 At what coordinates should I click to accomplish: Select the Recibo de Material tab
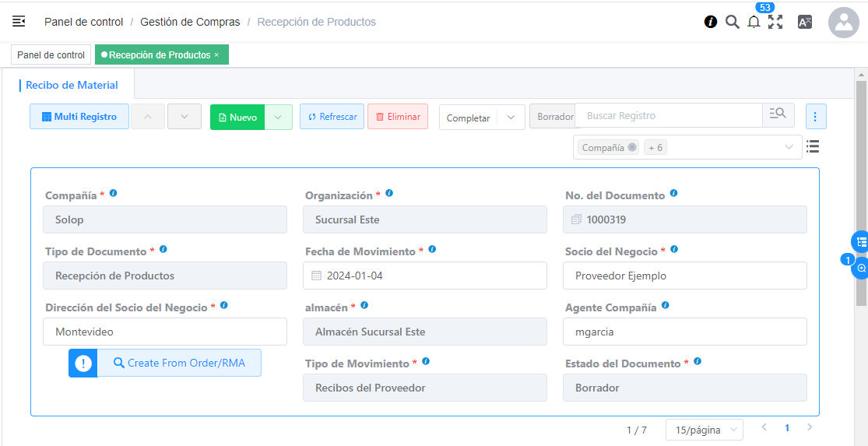click(72, 85)
